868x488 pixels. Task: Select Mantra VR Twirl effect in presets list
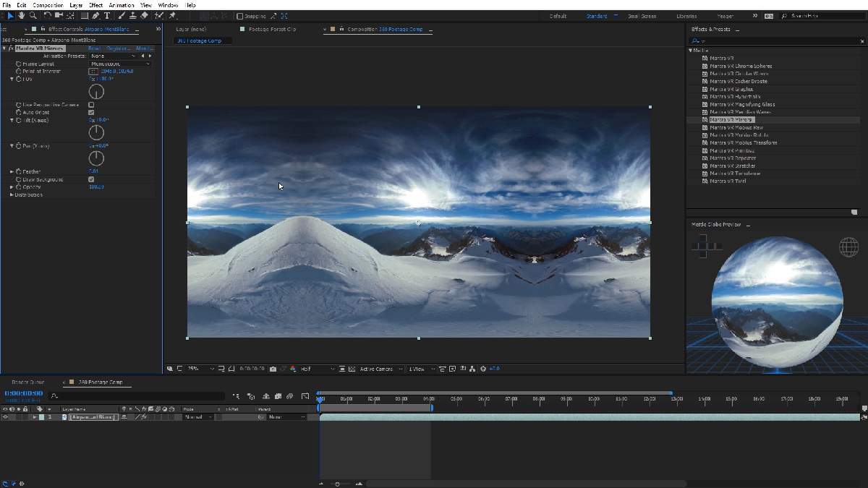tap(728, 181)
